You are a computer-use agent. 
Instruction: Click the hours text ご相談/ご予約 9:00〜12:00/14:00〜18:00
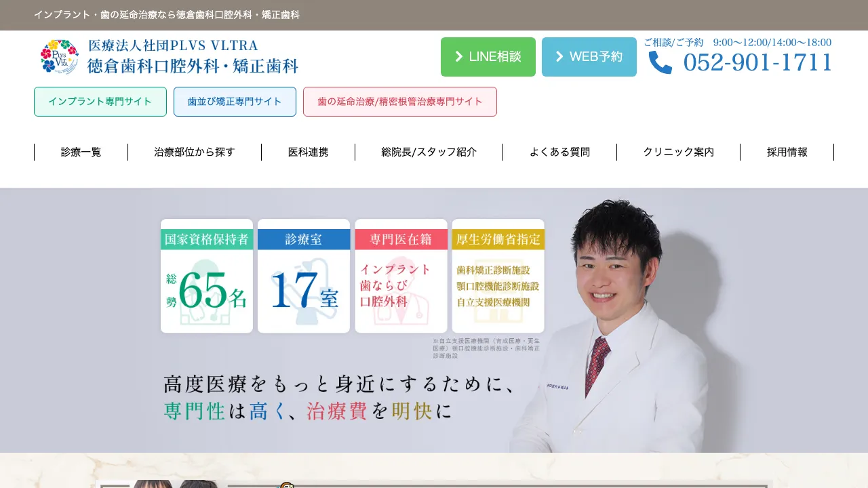click(x=738, y=43)
